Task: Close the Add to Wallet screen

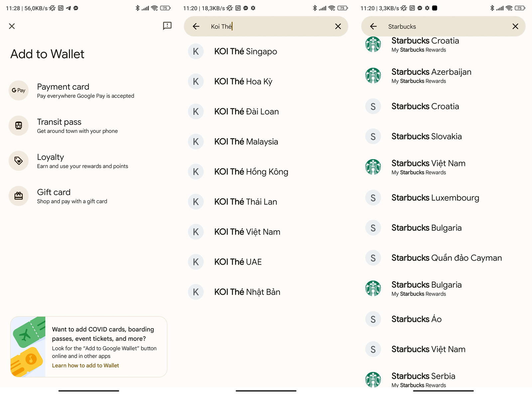Action: pos(12,26)
